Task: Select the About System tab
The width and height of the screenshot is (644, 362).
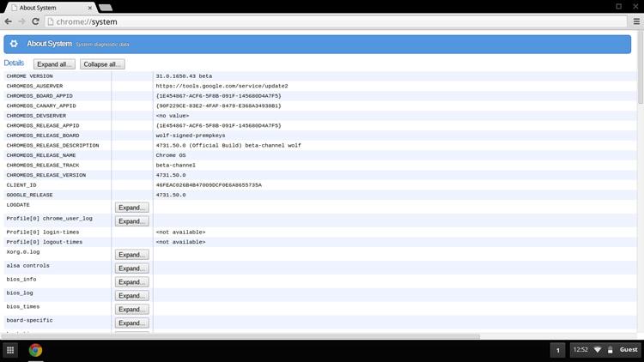Action: pyautogui.click(x=50, y=8)
